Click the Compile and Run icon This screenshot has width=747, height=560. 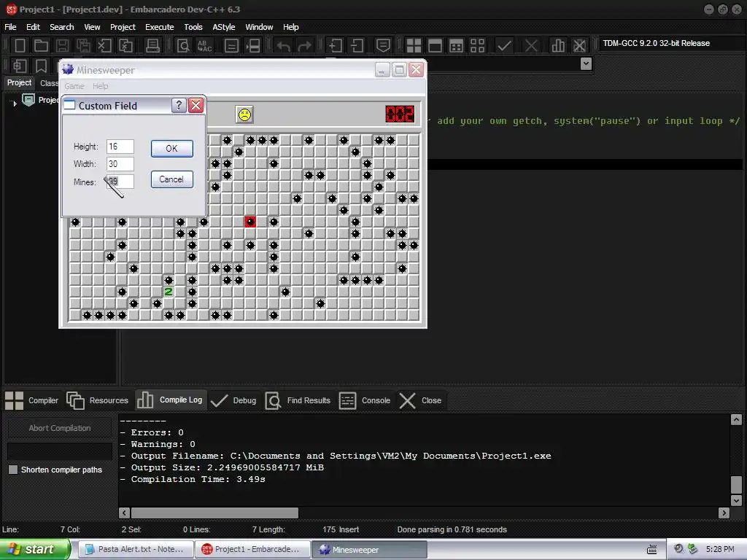pyautogui.click(x=456, y=46)
